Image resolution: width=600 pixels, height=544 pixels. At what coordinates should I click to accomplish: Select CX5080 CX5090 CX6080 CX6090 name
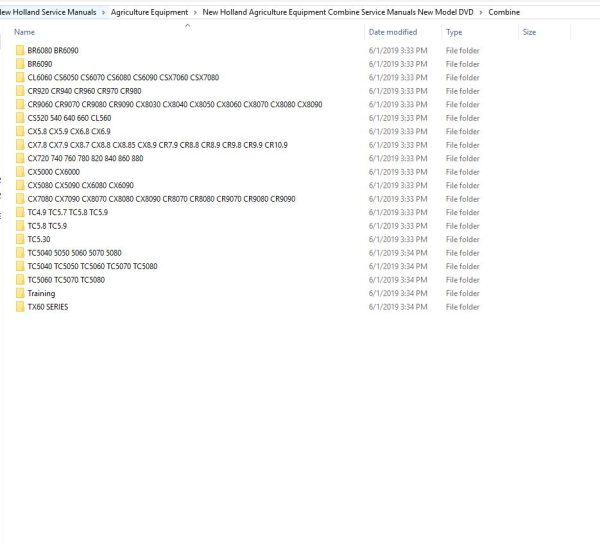tap(81, 186)
